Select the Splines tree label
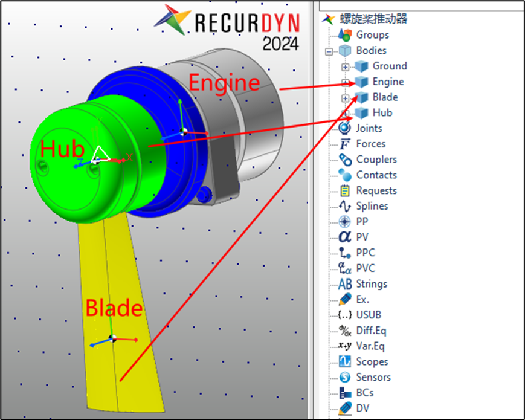The width and height of the screenshot is (525, 420). point(372,206)
